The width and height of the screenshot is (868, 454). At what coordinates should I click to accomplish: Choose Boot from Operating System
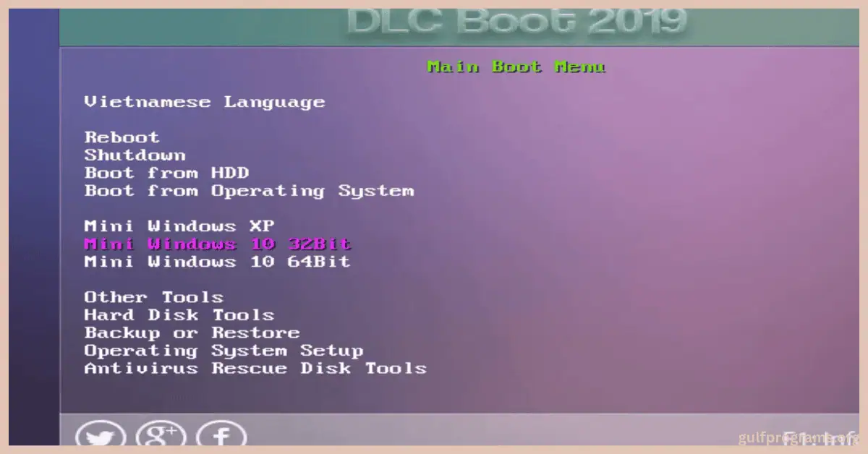(x=249, y=190)
